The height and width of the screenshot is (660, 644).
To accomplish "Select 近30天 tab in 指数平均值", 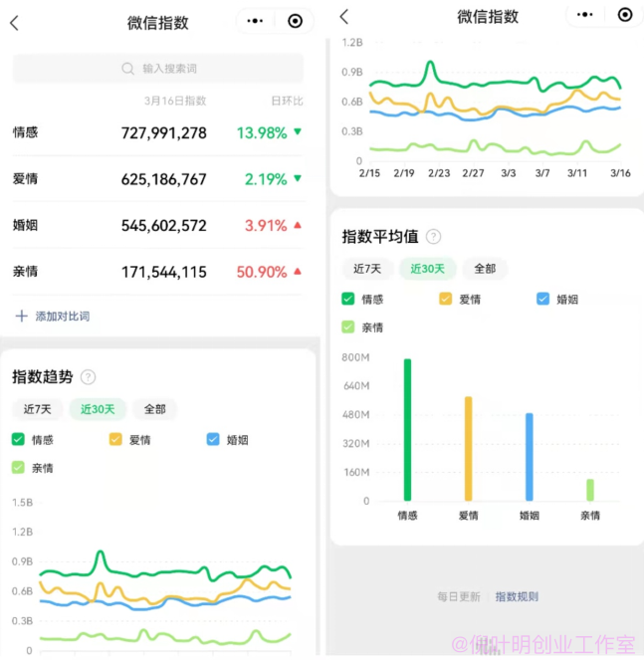I will click(427, 269).
